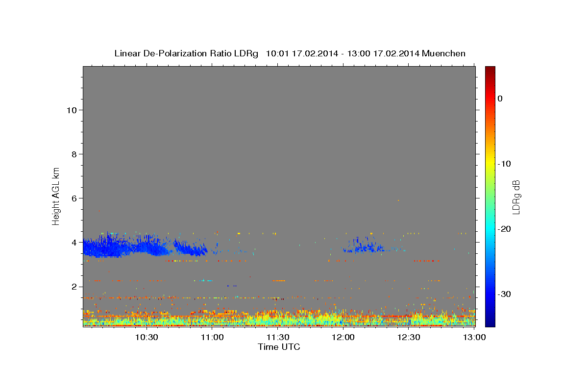The width and height of the screenshot is (588, 392).
Task: Click the height tick label 8
Action: point(73,154)
